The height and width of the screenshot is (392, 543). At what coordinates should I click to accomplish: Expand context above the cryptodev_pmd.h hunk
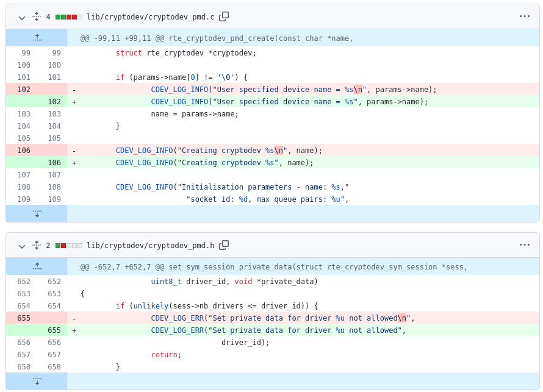[x=37, y=266]
